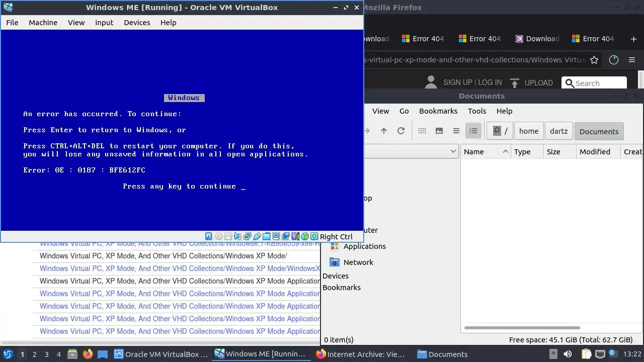Click the SIGN UP | LOG IN link
644x362 pixels.
[472, 82]
